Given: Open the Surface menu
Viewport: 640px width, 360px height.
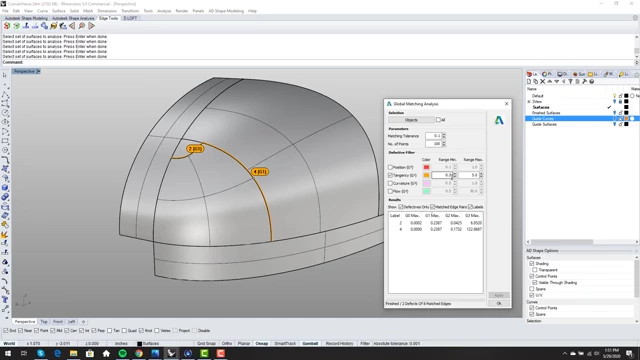Looking at the screenshot, I should click(59, 11).
